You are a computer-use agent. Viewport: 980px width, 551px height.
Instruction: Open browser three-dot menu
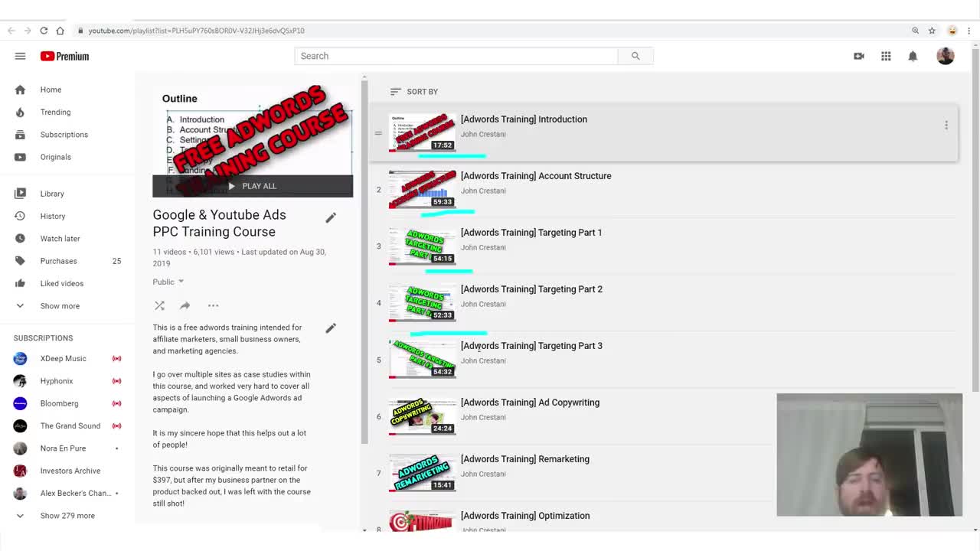[969, 31]
